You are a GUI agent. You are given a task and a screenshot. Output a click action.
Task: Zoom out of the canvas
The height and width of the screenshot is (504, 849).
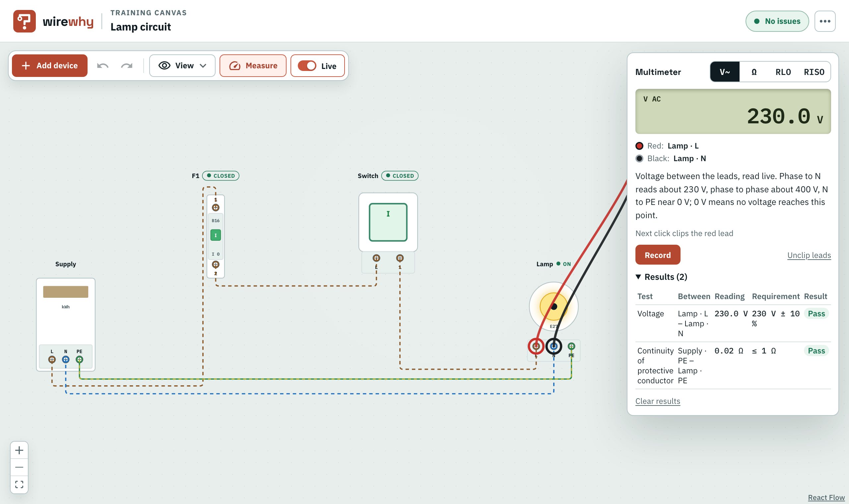(x=19, y=467)
